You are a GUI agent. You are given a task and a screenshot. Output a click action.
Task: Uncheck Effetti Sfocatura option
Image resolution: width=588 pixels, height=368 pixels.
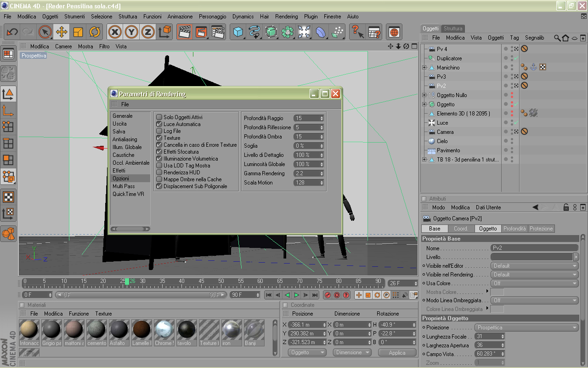159,152
